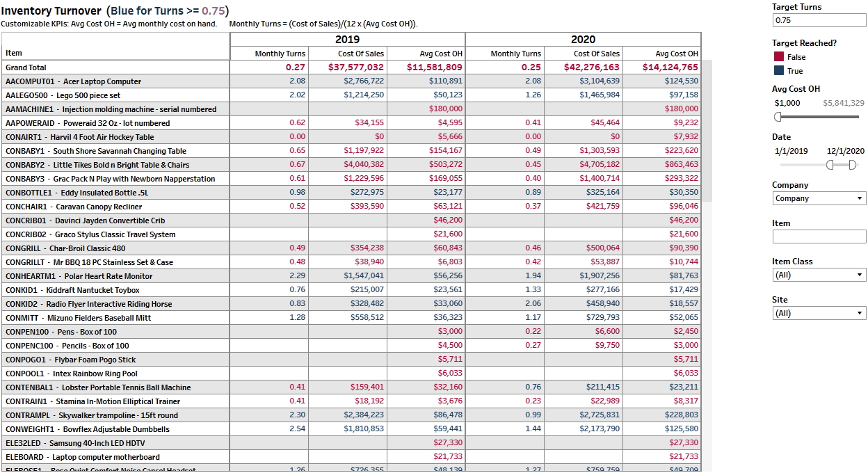Image resolution: width=868 pixels, height=473 pixels.
Task: Select the 2020 year column header
Action: (583, 40)
